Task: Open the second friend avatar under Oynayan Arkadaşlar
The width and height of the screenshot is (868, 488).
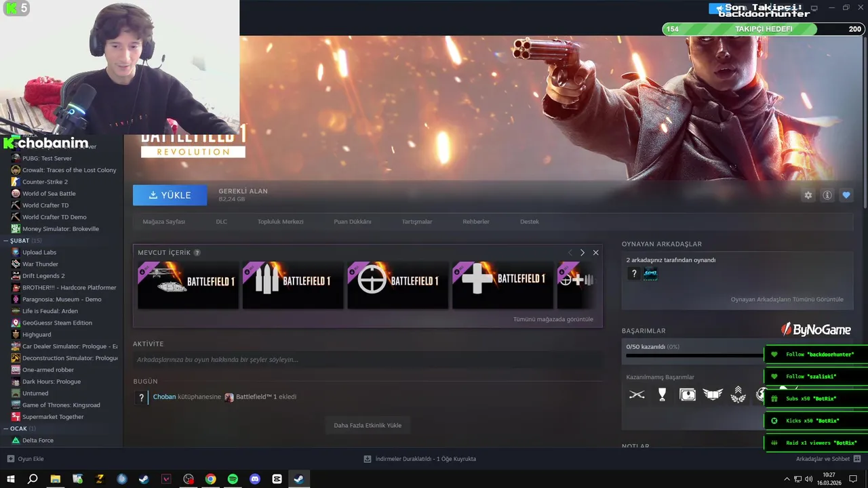Action: pos(650,274)
